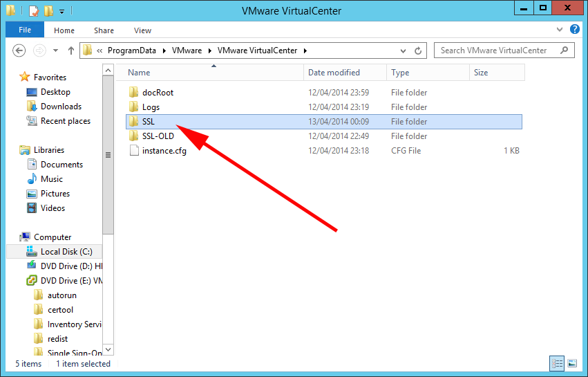Click the 13/04/2014 00:09 date cell
Image resolution: width=588 pixels, height=377 pixels.
[x=339, y=122]
